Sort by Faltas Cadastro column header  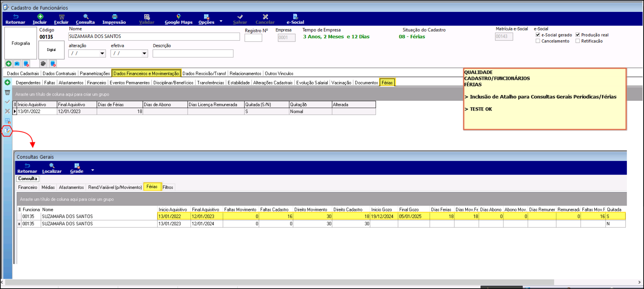click(276, 209)
